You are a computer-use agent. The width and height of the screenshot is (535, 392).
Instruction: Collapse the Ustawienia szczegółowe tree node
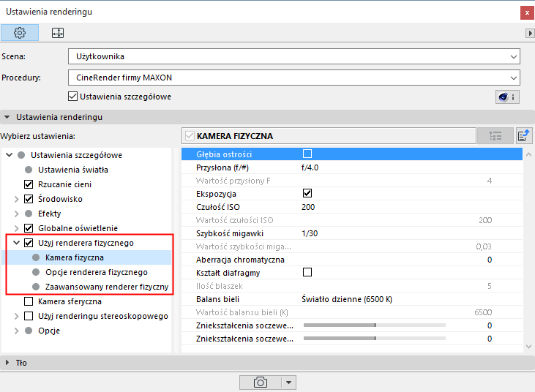point(10,155)
